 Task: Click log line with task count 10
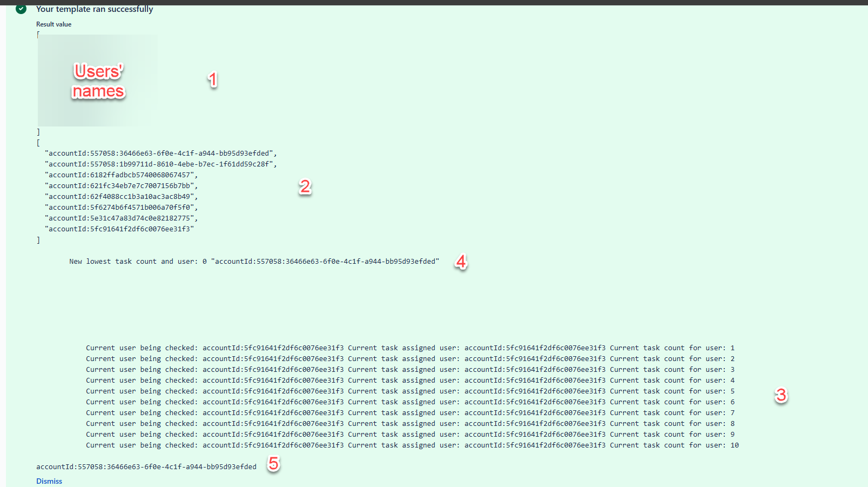[412, 445]
